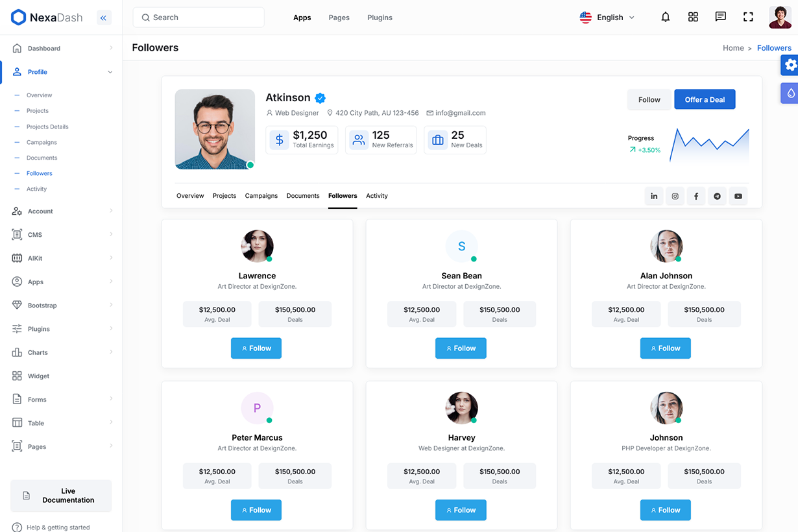Open the Plugins top menu
The height and width of the screenshot is (532, 798).
(380, 18)
